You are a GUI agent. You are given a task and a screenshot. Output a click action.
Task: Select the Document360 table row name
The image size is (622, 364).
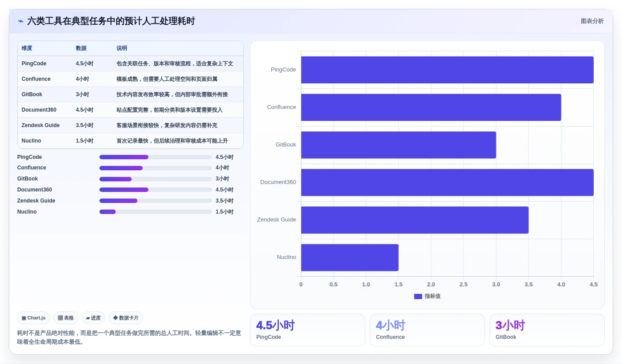[39, 110]
